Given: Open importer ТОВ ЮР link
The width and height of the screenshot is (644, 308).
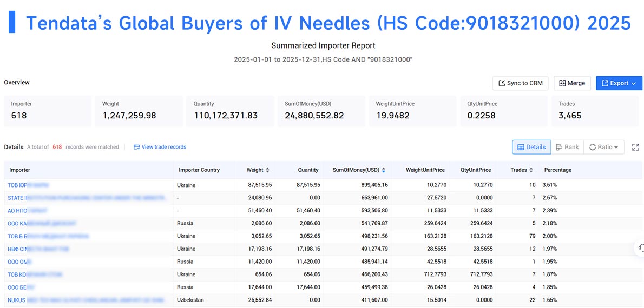Looking at the screenshot, I should (x=28, y=185).
